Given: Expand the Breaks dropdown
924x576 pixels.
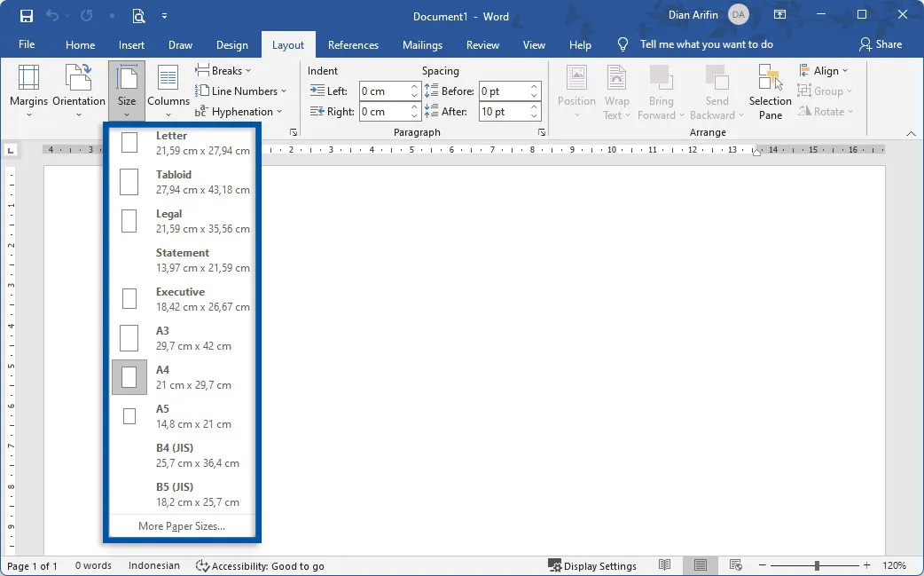Looking at the screenshot, I should pyautogui.click(x=223, y=70).
